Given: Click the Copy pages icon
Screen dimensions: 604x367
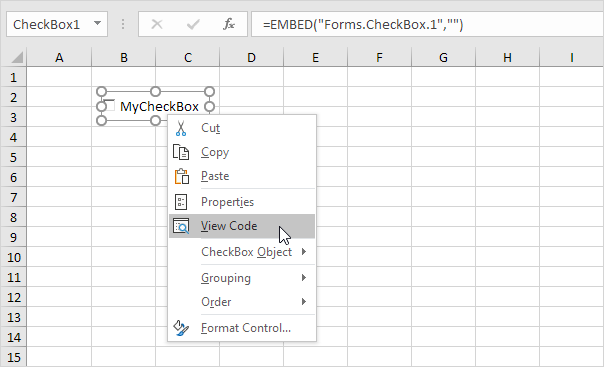Looking at the screenshot, I should click(181, 152).
